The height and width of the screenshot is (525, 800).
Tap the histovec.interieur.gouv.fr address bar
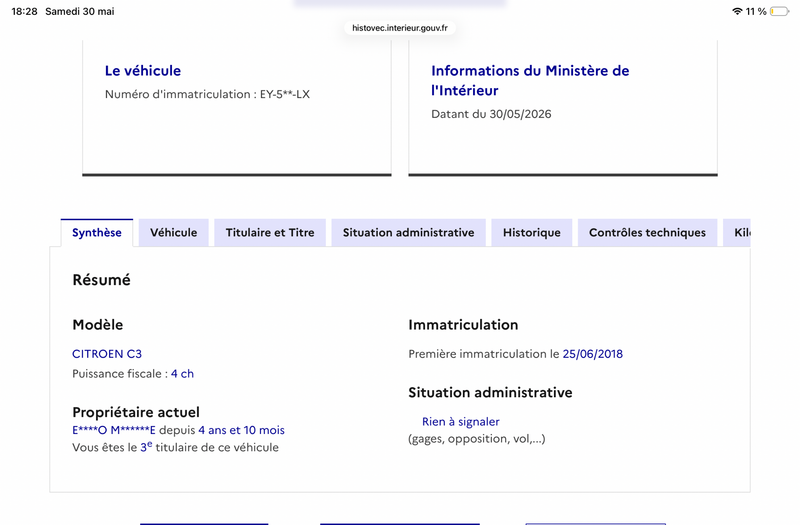coord(400,28)
